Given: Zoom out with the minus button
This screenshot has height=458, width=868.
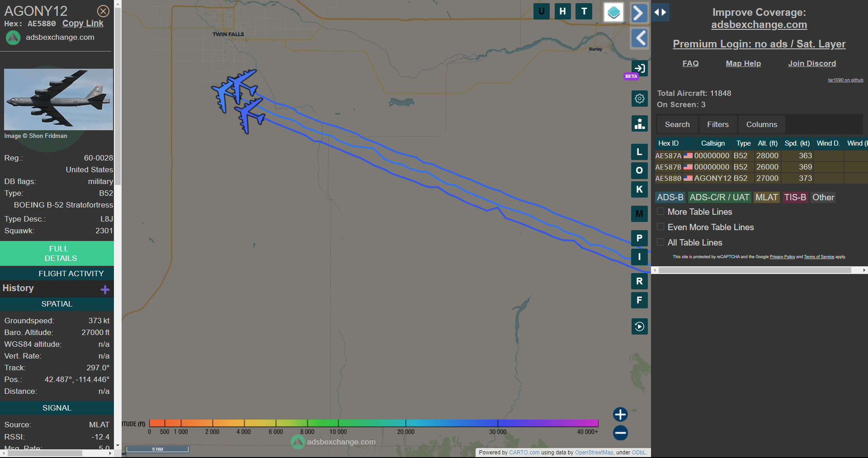Looking at the screenshot, I should (x=620, y=433).
